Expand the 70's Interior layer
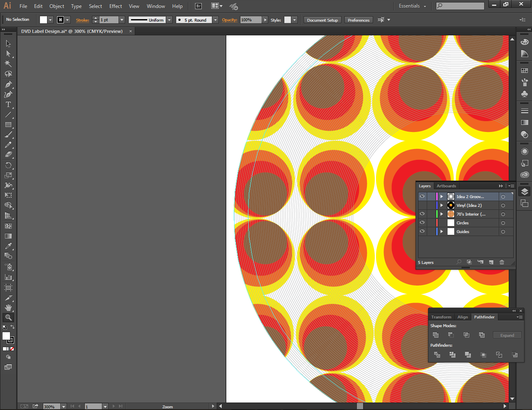The height and width of the screenshot is (410, 532). 442,214
